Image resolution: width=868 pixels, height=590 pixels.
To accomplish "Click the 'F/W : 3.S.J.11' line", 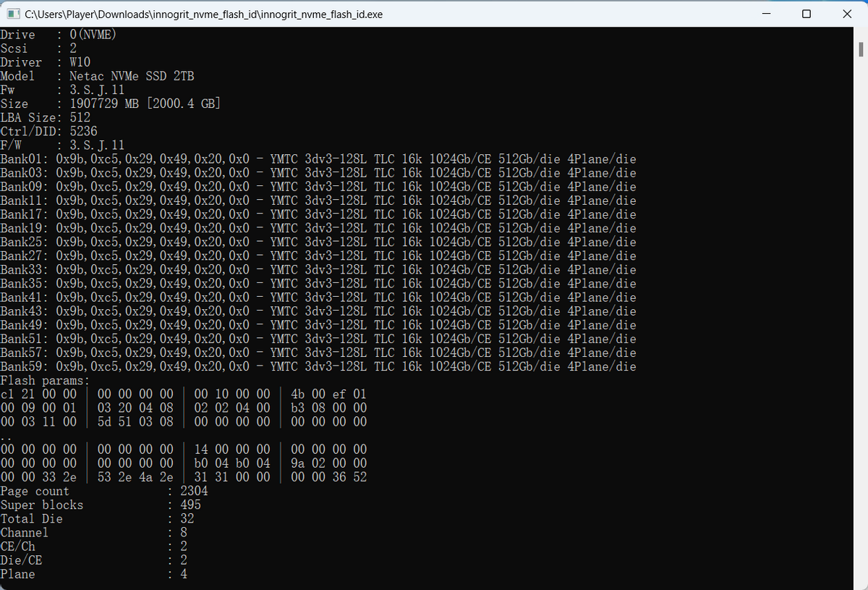I will coord(62,145).
